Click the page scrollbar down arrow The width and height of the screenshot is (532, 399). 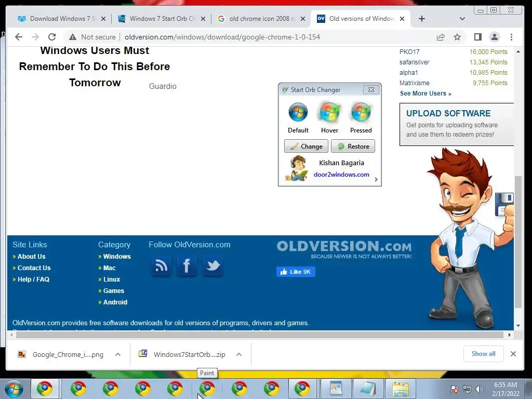(x=518, y=326)
